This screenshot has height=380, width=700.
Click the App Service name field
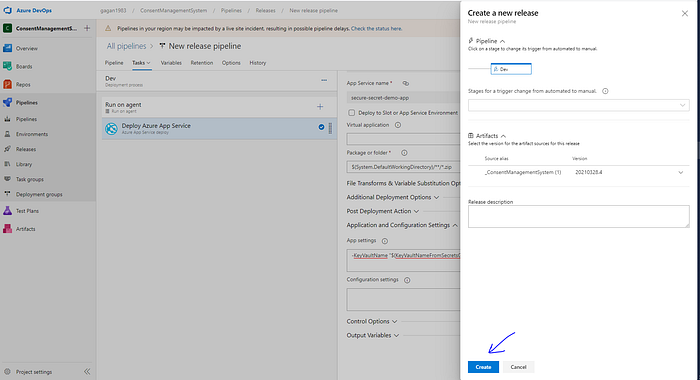click(404, 98)
